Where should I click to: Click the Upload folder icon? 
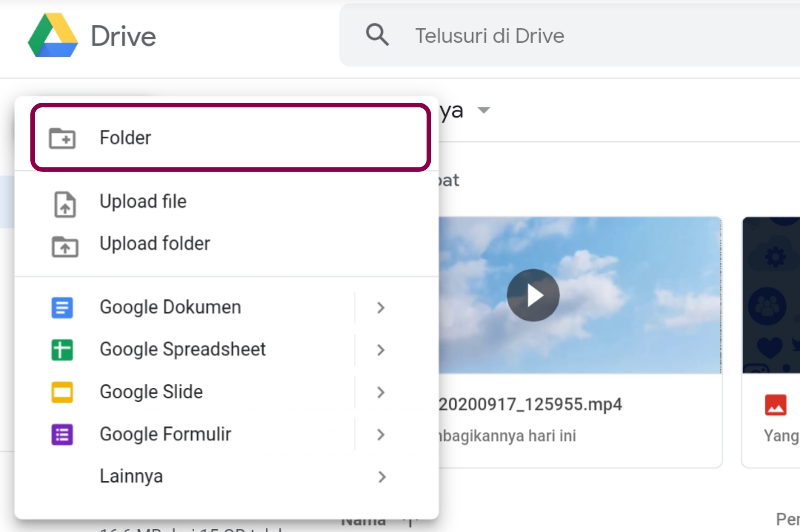(65, 247)
